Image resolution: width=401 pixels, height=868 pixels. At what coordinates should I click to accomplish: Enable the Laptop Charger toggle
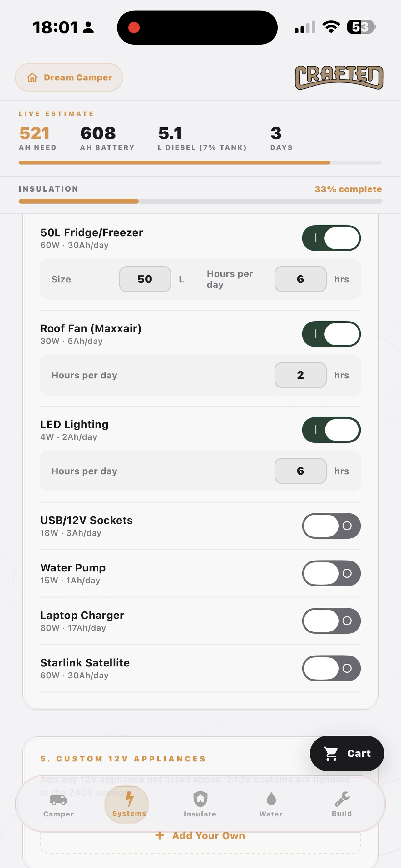click(331, 621)
